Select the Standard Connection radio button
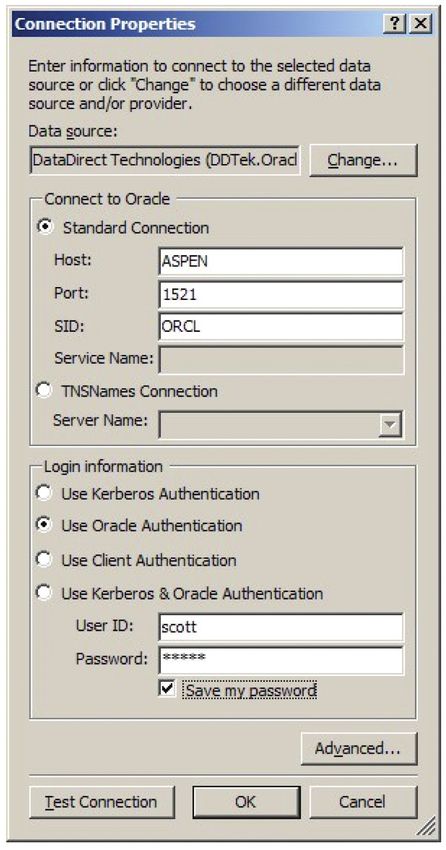The image size is (446, 850). pyautogui.click(x=45, y=227)
